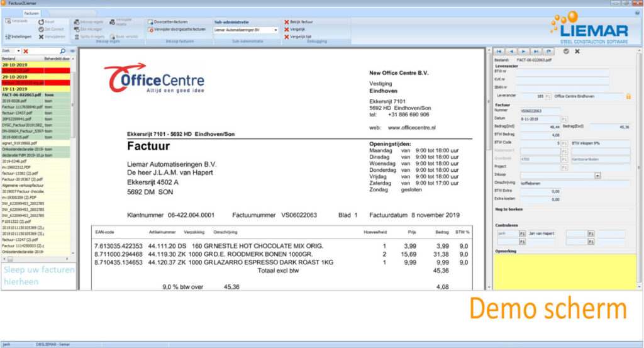Open the Inkoop dropdown
Screen dimensions: 644x348
tap(597, 176)
